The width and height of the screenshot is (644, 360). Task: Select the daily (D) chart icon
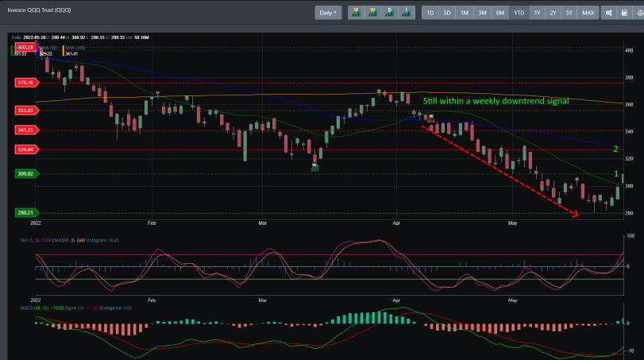389,13
